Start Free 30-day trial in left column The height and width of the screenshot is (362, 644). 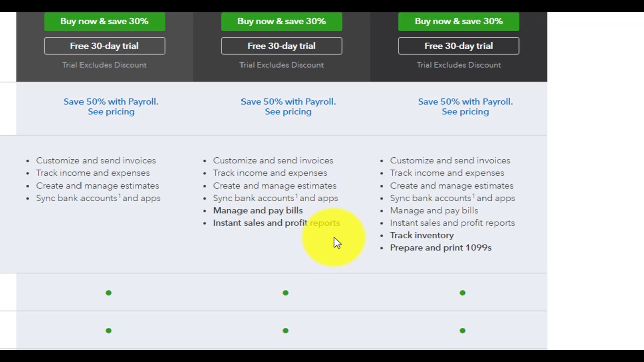pyautogui.click(x=104, y=46)
